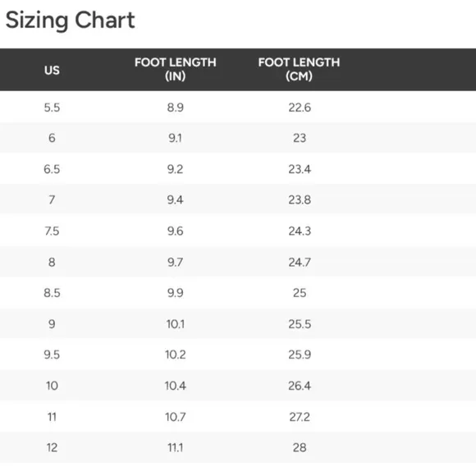Select US size 7 cell
This screenshot has height=476, width=476.
52,199
